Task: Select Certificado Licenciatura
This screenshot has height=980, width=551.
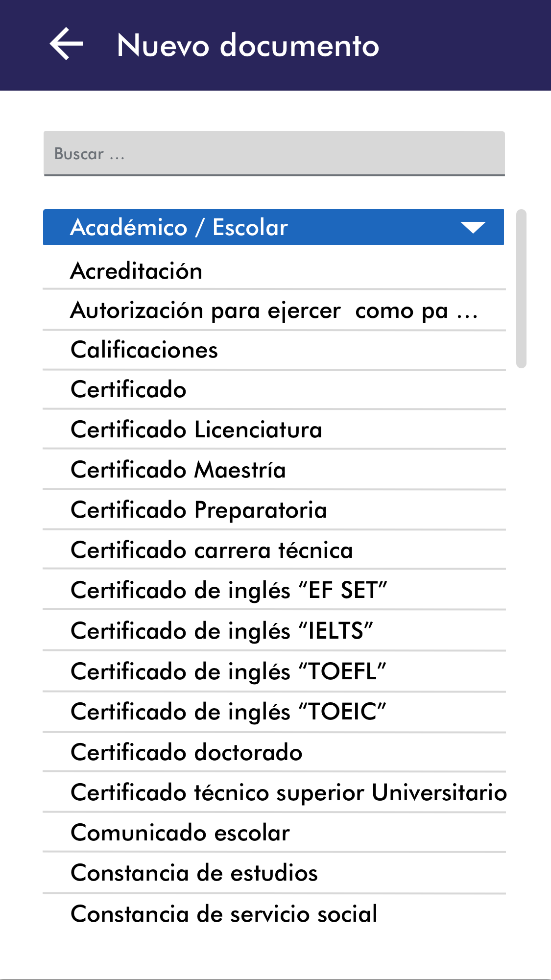Action: click(x=196, y=430)
